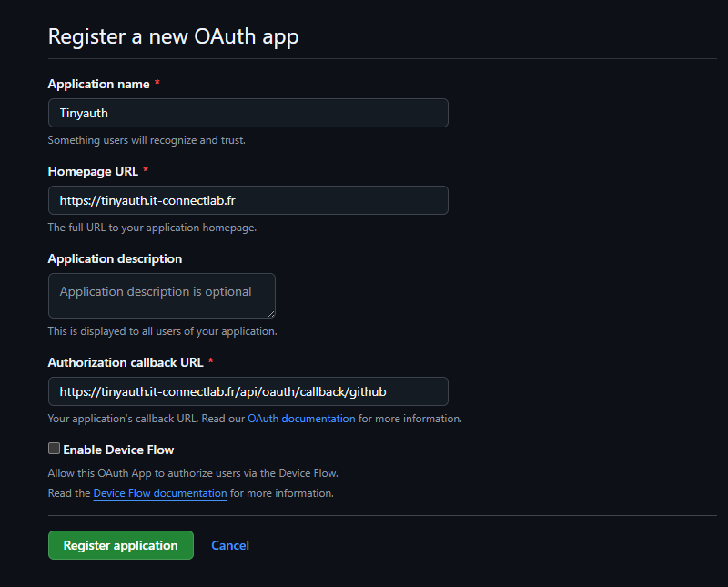The height and width of the screenshot is (587, 728).
Task: Click the description textarea resize handle
Action: pos(270,313)
